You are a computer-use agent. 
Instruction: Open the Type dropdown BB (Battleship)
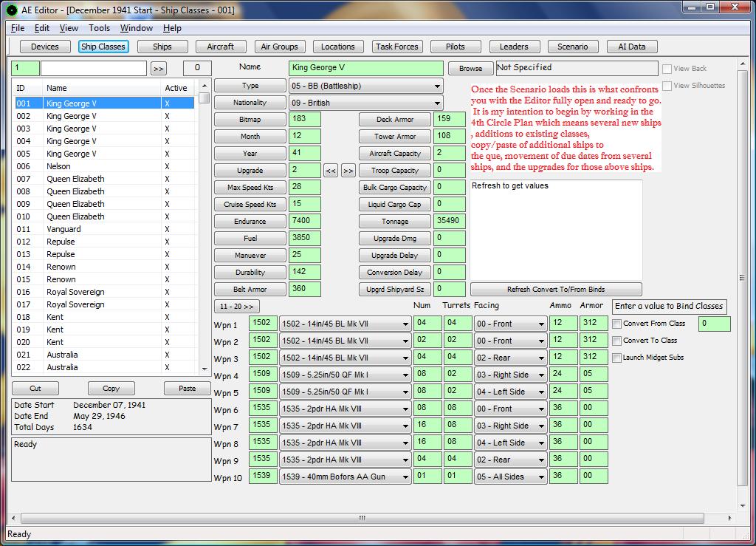coord(366,86)
